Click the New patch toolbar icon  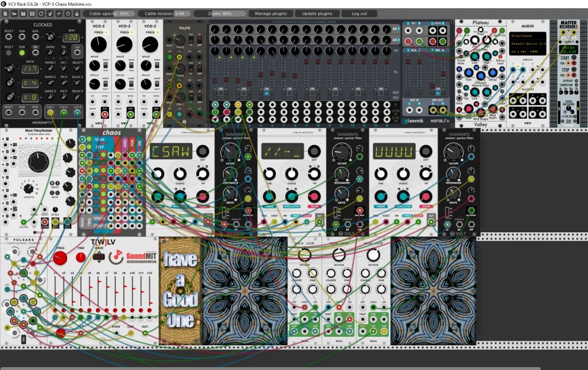[5, 14]
